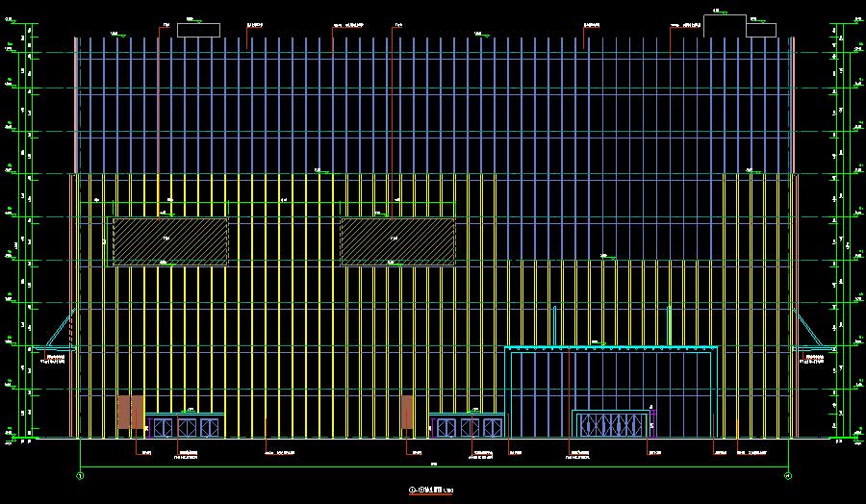Click the grid axis bubble at bottom right
The height and width of the screenshot is (504, 866).
(x=787, y=475)
